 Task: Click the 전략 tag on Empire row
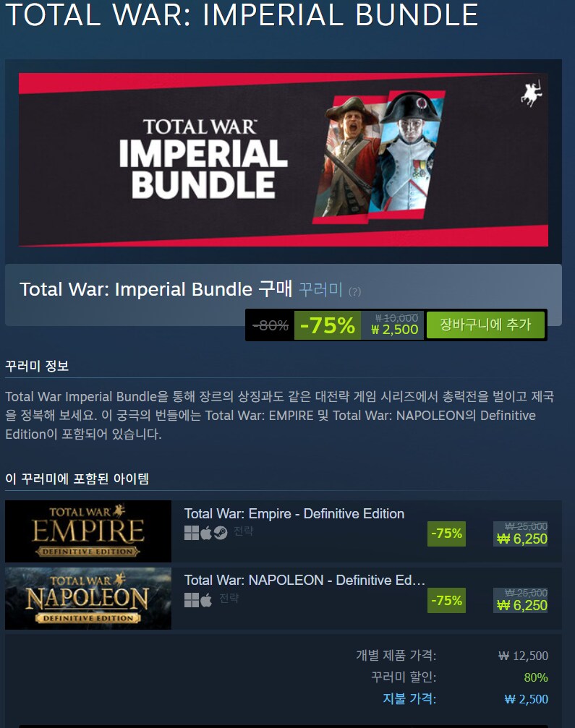click(243, 531)
